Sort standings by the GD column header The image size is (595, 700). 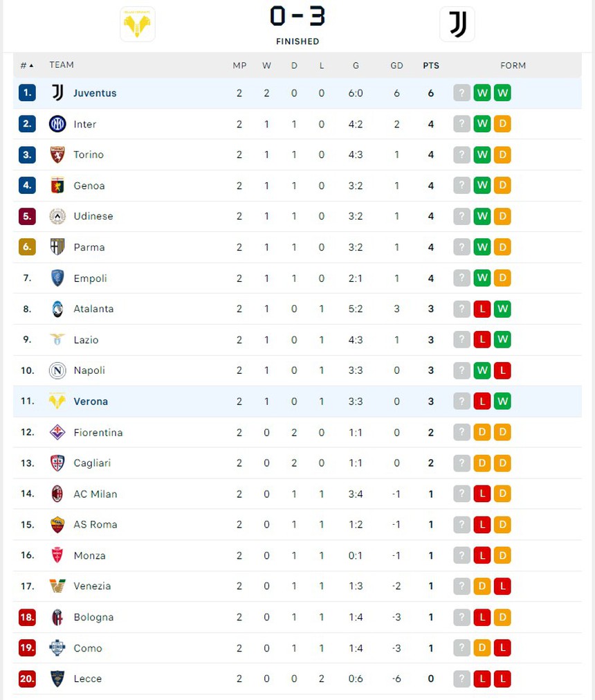pyautogui.click(x=397, y=65)
